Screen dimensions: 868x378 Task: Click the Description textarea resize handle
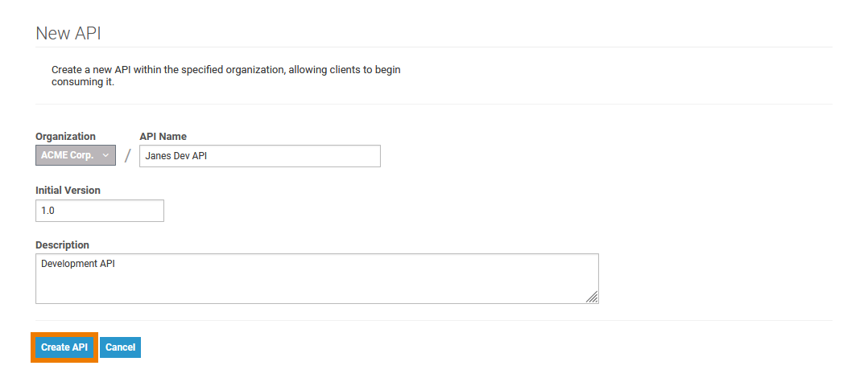(592, 298)
